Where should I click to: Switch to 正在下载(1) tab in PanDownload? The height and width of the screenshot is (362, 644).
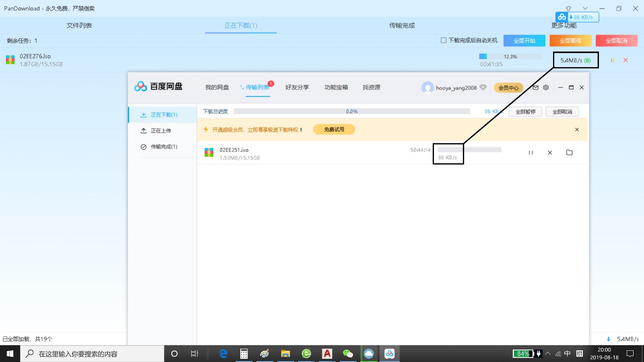(241, 25)
